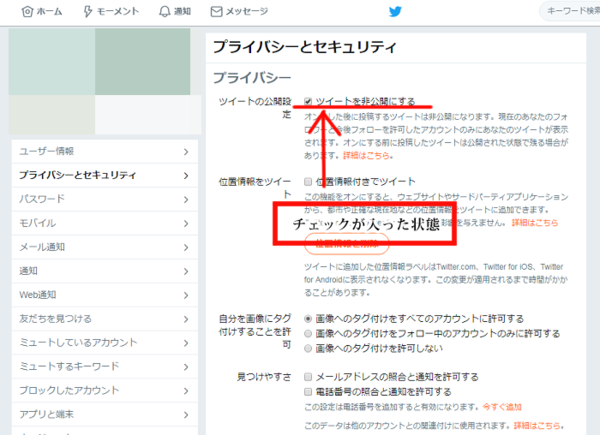Open パスワード settings item
600x435 pixels.
(x=105, y=199)
